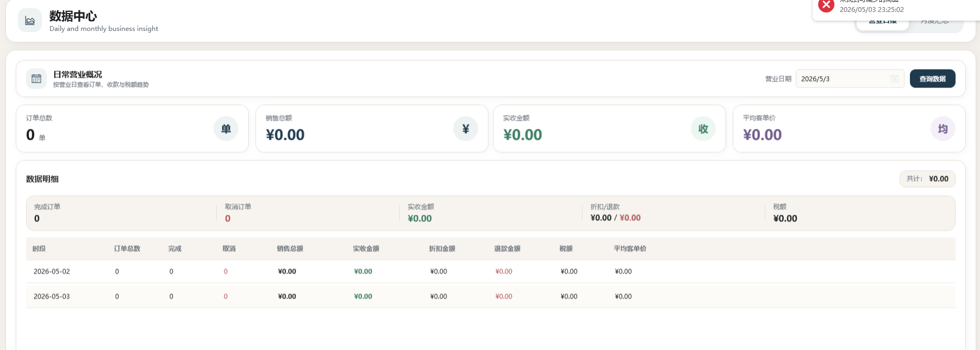980x350 pixels.
Task: Click the 税额 cell in 2026-05-03 row
Action: (569, 297)
